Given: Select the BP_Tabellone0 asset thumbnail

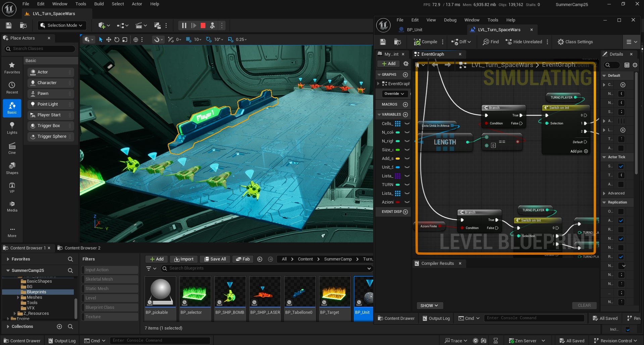Looking at the screenshot, I should coord(300,292).
